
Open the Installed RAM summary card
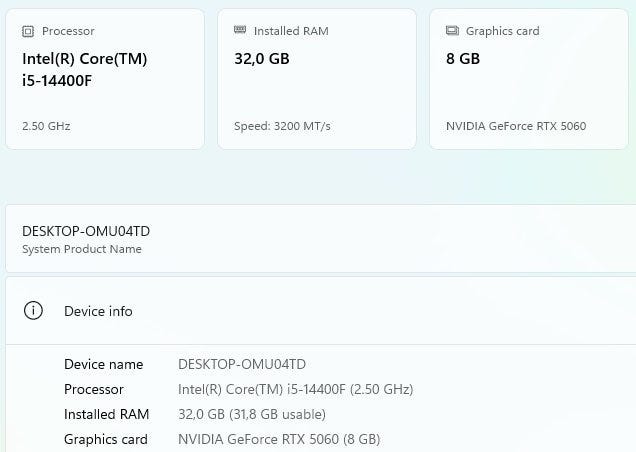click(x=317, y=79)
